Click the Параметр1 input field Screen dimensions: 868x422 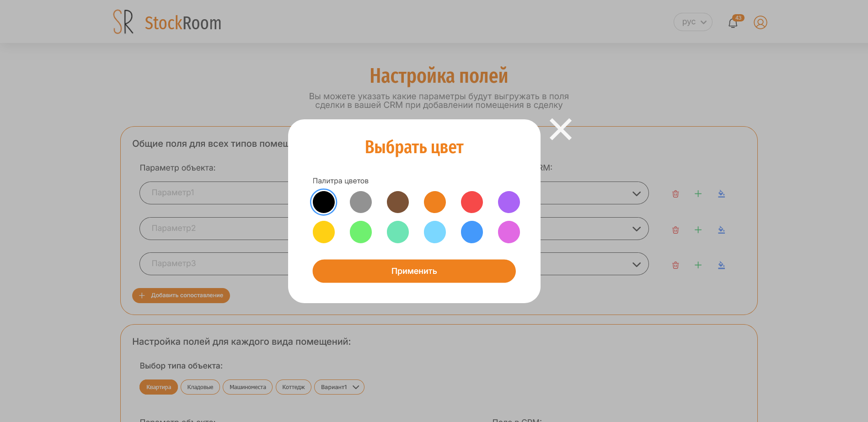pyautogui.click(x=214, y=193)
